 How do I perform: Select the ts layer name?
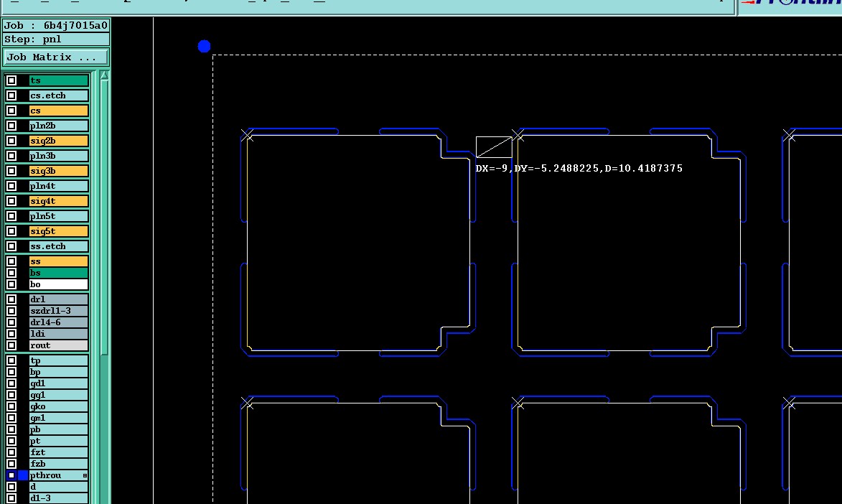click(59, 80)
